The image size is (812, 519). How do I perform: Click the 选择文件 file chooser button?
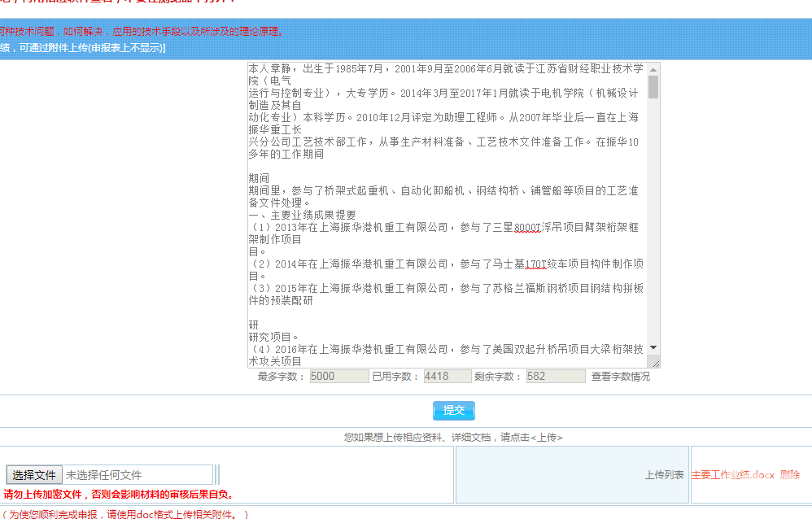point(34,475)
